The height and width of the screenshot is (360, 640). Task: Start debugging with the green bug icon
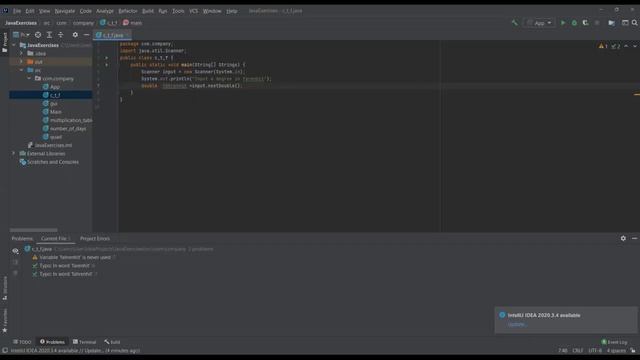[x=574, y=23]
